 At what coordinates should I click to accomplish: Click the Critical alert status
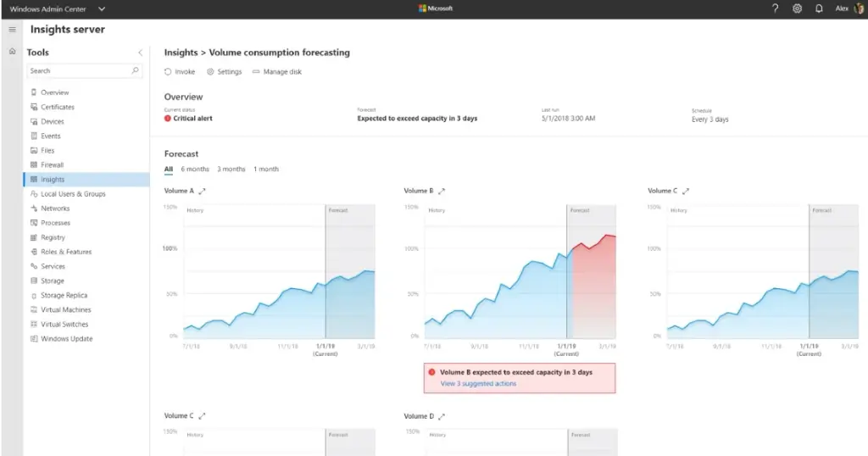point(188,119)
